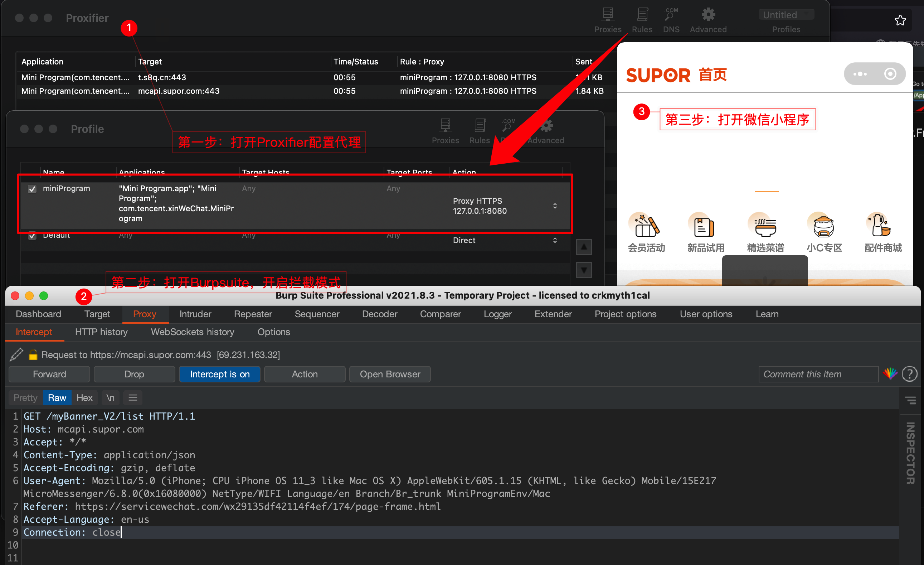This screenshot has height=565, width=924.
Task: Open the HTTP history sub-tab
Action: pos(101,332)
